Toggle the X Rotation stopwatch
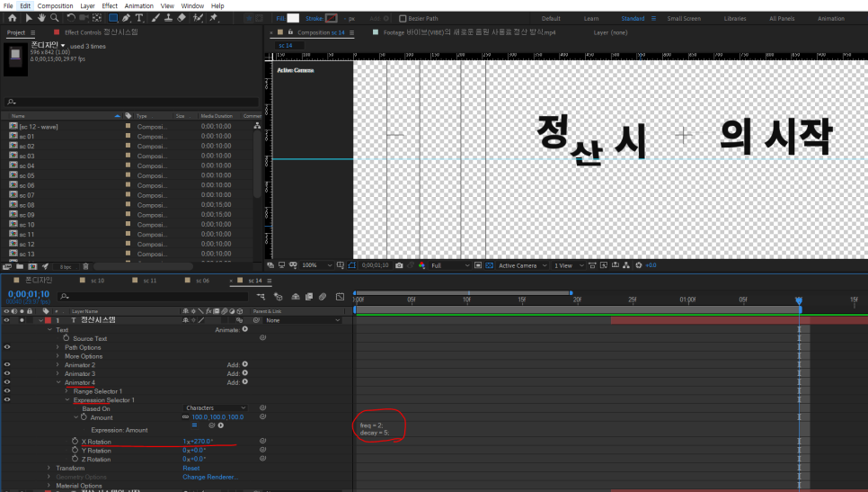Viewport: 868px width, 492px height. 75,441
